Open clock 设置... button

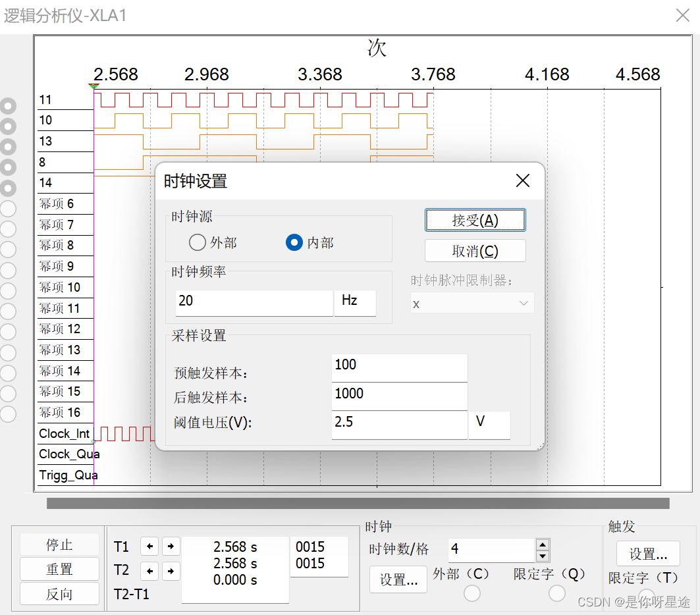pos(398,579)
